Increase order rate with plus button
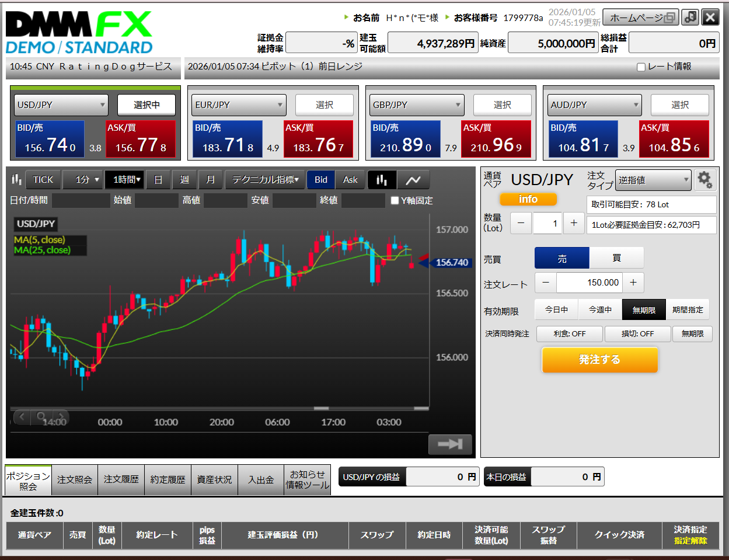This screenshot has height=560, width=729. pos(633,283)
